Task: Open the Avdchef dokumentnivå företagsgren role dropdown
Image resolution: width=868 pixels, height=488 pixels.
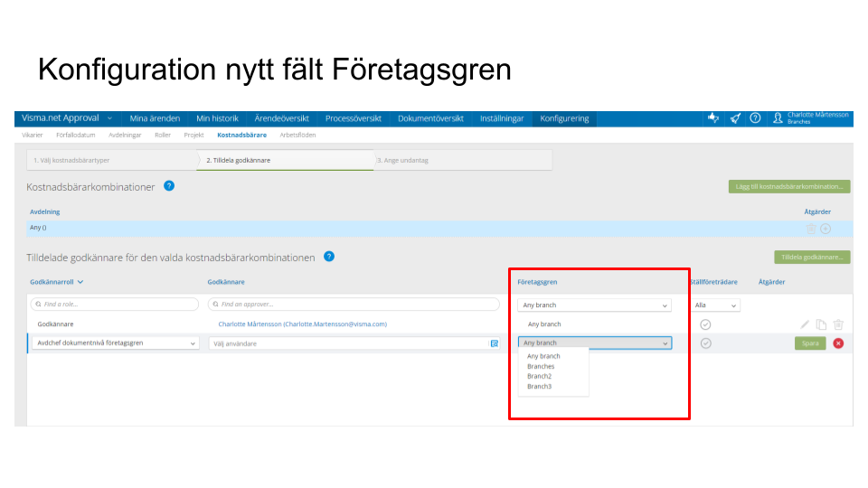Action: [x=115, y=343]
